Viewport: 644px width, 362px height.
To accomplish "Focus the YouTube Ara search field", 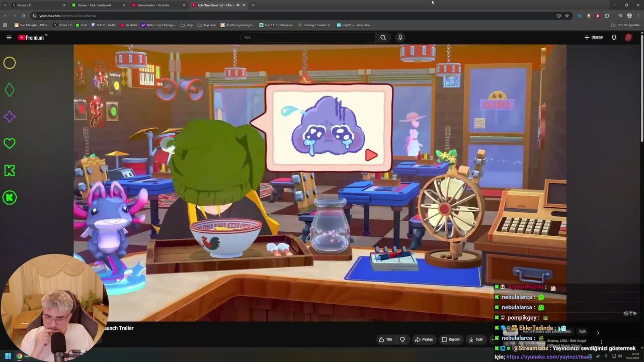I will click(x=308, y=37).
